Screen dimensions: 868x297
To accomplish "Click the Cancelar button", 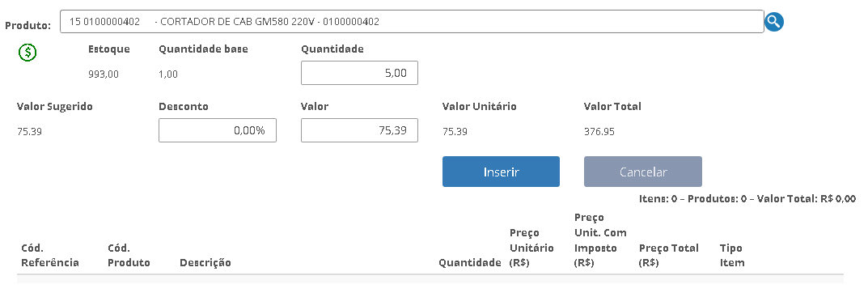I will 642,172.
